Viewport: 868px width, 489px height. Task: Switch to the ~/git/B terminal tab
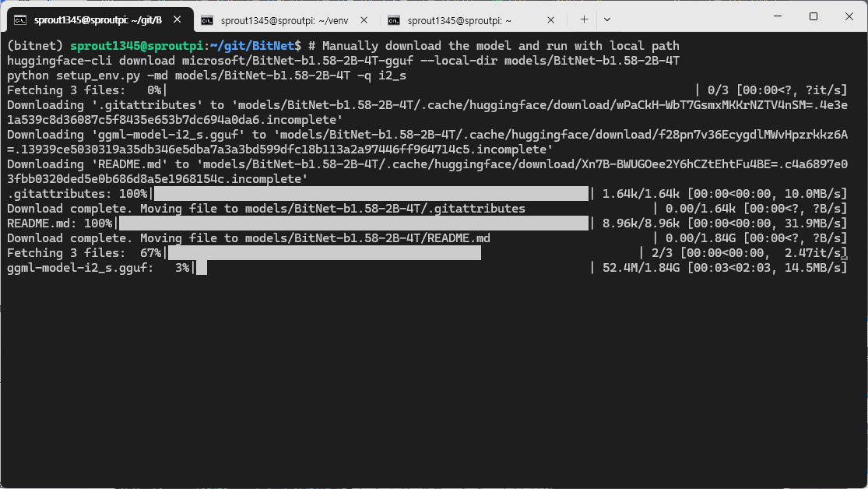click(100, 20)
